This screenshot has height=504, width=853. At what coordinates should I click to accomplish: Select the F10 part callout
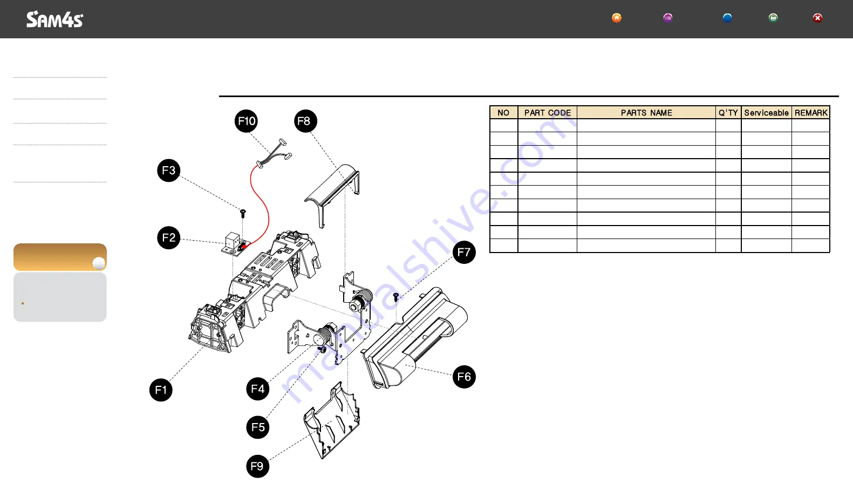tap(247, 121)
